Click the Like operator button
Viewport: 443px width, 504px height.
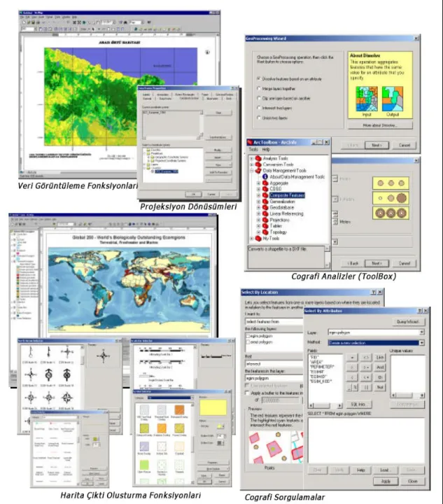(x=380, y=358)
